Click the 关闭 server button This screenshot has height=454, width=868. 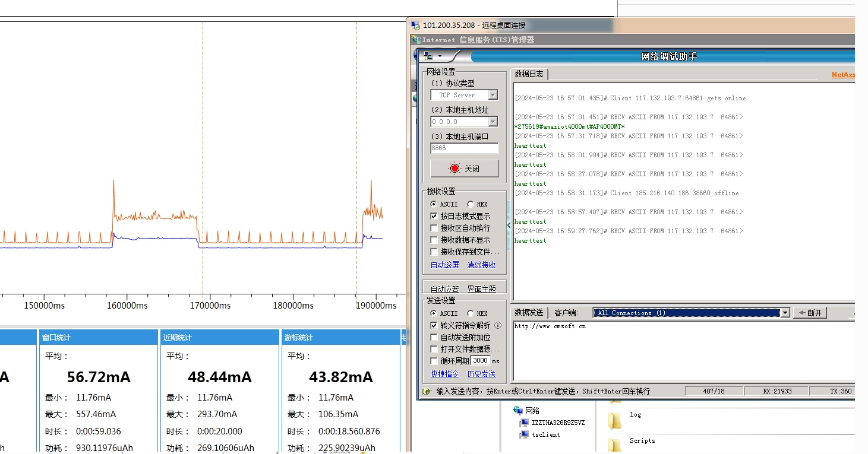[x=465, y=169]
